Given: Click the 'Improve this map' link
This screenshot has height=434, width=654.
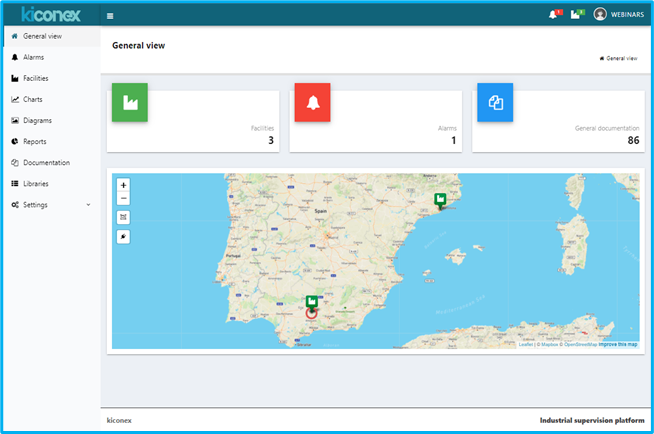Looking at the screenshot, I should point(618,344).
